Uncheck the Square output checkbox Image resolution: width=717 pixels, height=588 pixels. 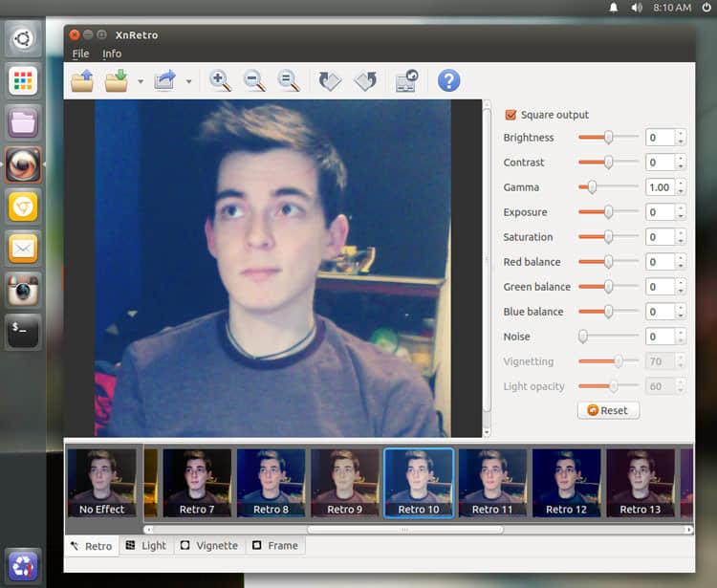[x=511, y=115]
